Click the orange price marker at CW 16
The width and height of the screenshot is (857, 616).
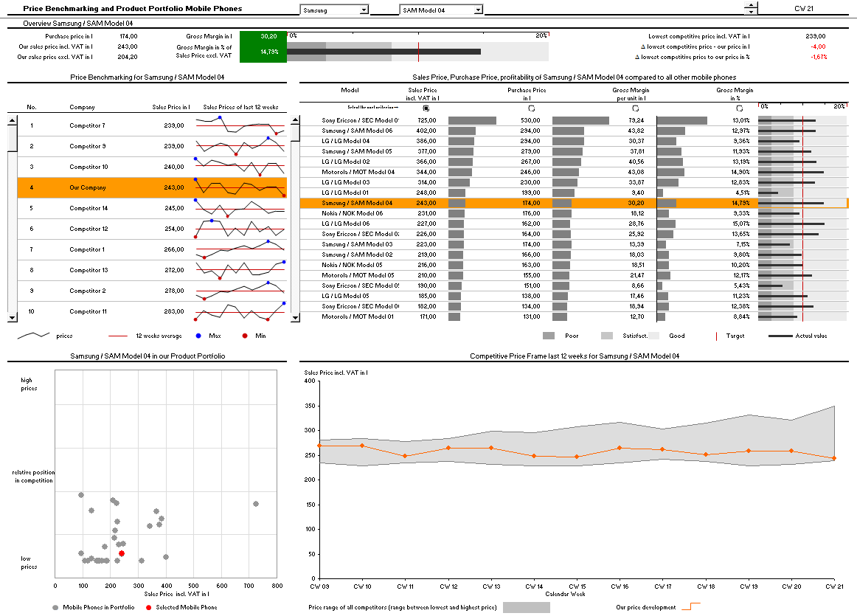coord(620,448)
